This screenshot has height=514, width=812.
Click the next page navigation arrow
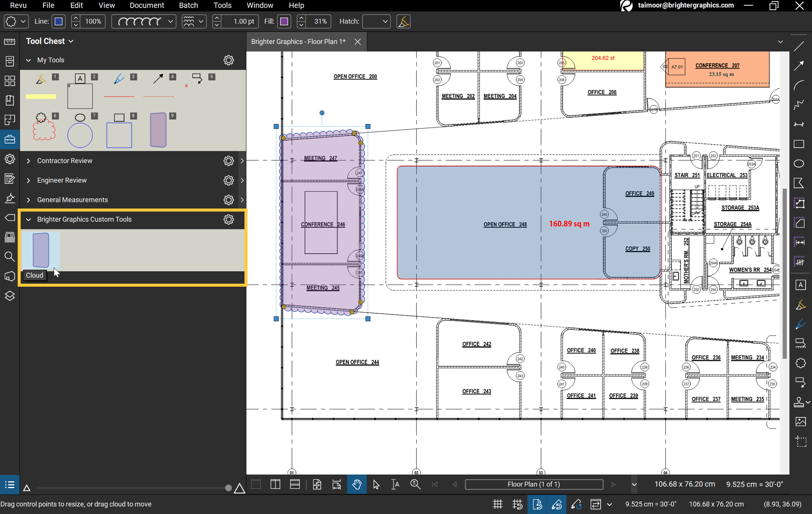614,484
